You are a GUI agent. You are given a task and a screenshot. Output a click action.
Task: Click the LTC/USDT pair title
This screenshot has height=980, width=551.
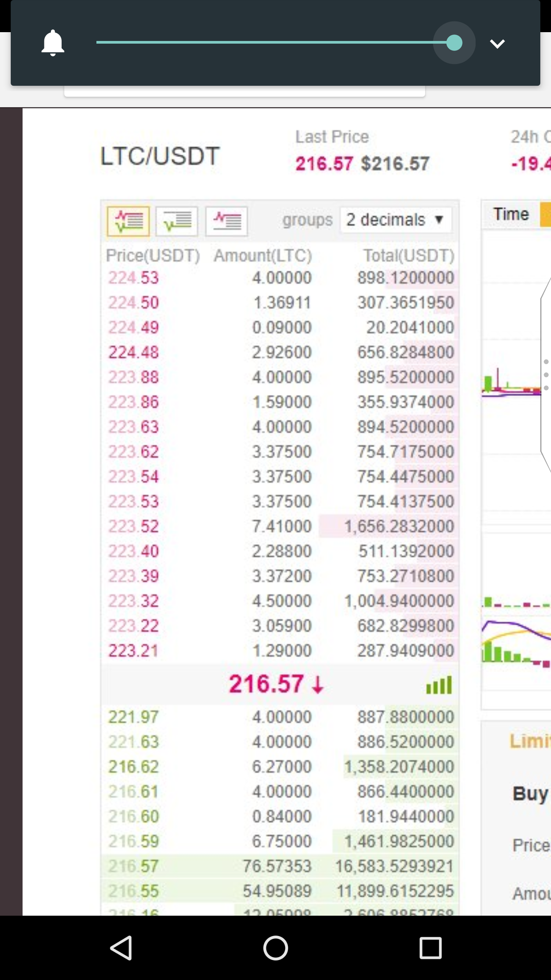(160, 156)
